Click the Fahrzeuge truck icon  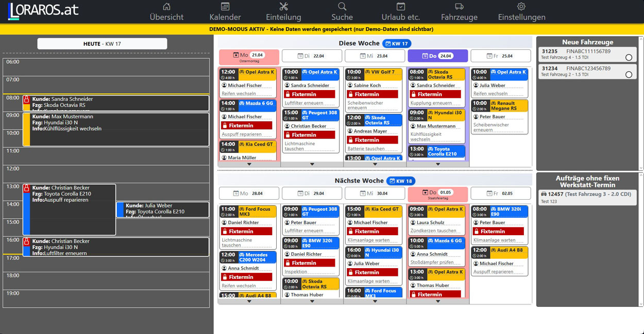459,7
